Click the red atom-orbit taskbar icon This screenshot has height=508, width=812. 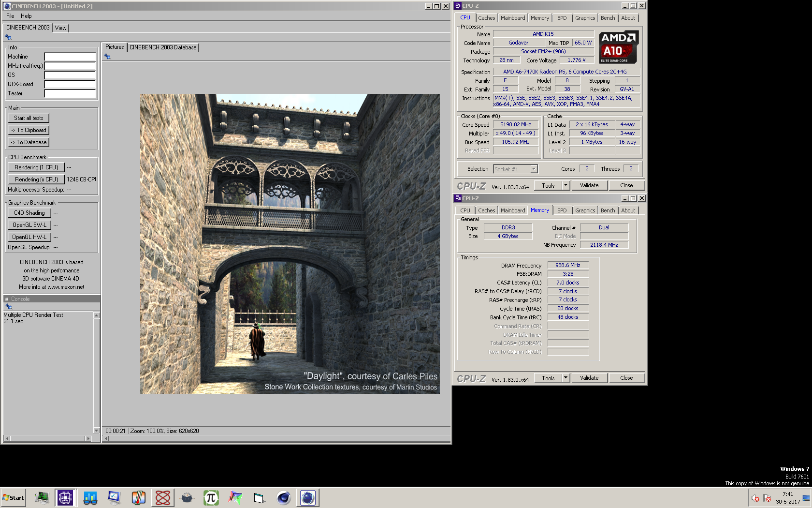tap(163, 497)
